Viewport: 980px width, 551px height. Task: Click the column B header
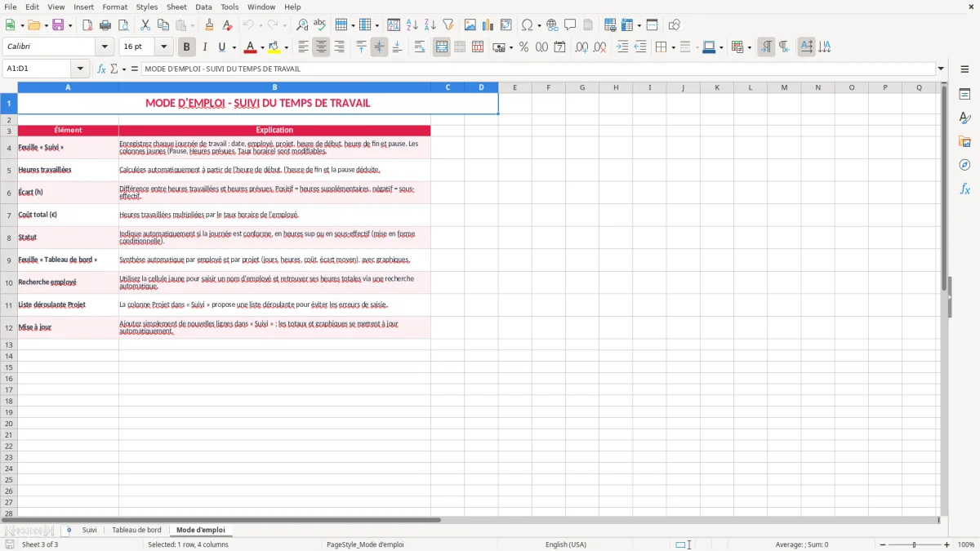point(274,87)
